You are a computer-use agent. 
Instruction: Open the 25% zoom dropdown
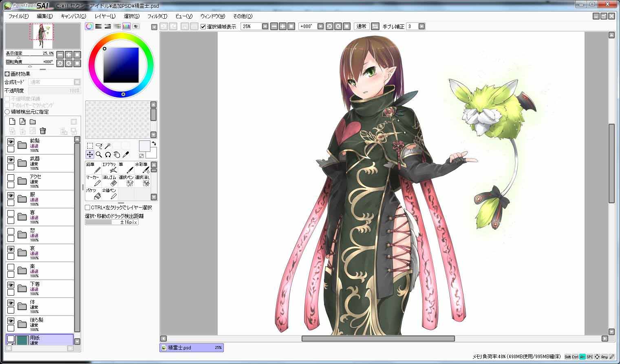pos(265,26)
